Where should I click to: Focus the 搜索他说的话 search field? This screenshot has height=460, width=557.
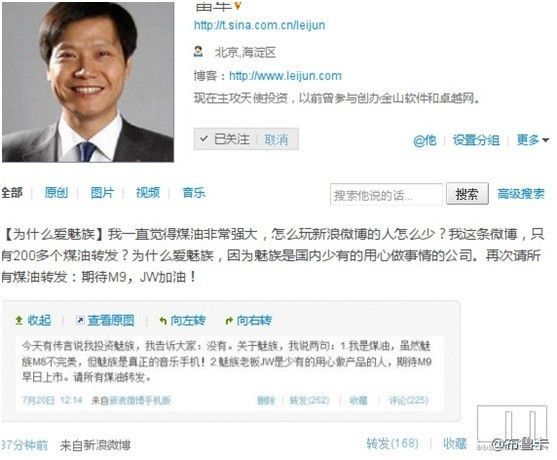coord(386,194)
